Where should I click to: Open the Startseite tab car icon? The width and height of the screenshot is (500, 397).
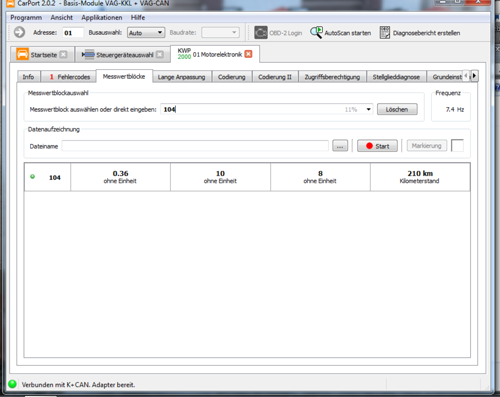(22, 54)
